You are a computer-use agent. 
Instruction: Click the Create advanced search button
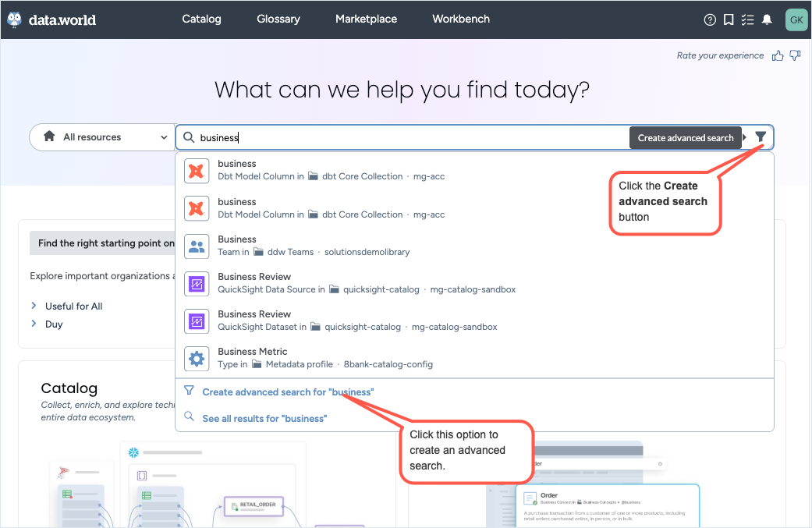pos(685,137)
